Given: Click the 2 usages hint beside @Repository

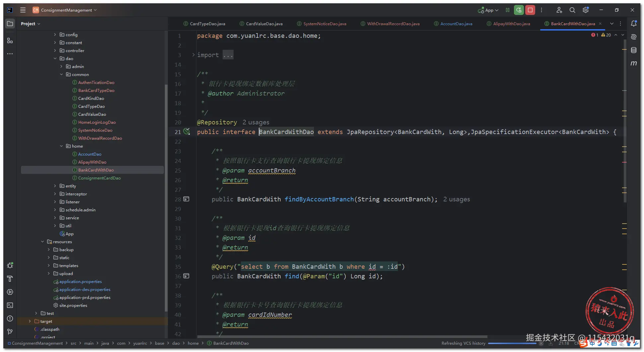Looking at the screenshot, I should click(x=256, y=122).
